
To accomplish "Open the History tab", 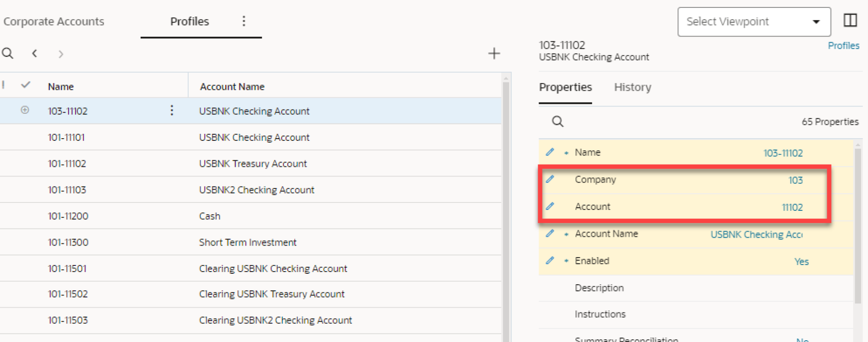I will (632, 87).
